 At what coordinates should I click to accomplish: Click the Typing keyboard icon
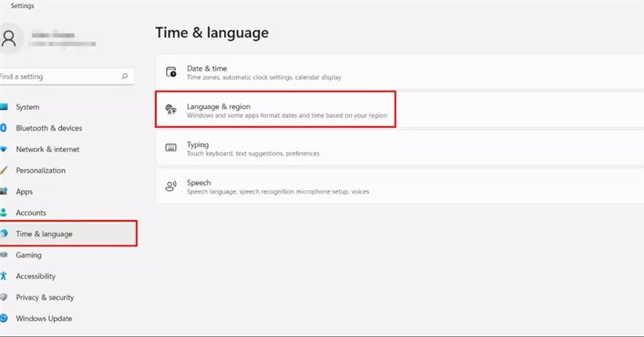pos(171,147)
